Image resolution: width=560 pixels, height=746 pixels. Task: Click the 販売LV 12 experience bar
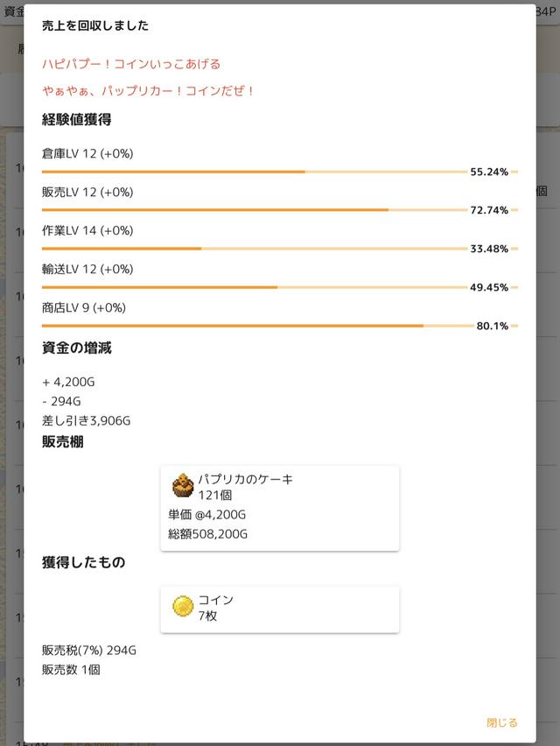254,210
